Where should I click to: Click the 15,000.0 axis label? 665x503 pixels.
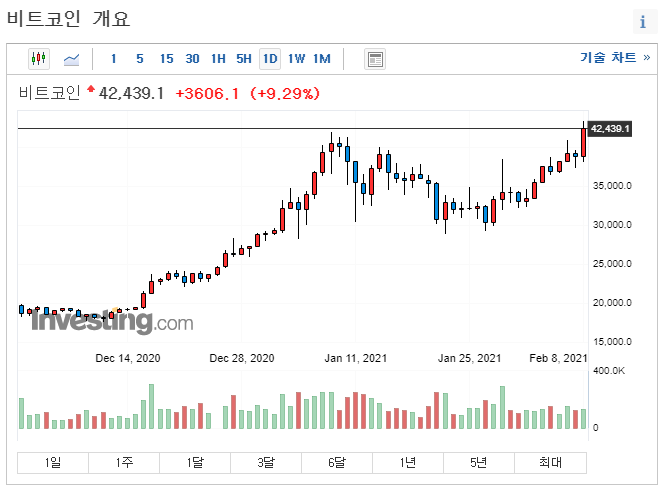612,342
